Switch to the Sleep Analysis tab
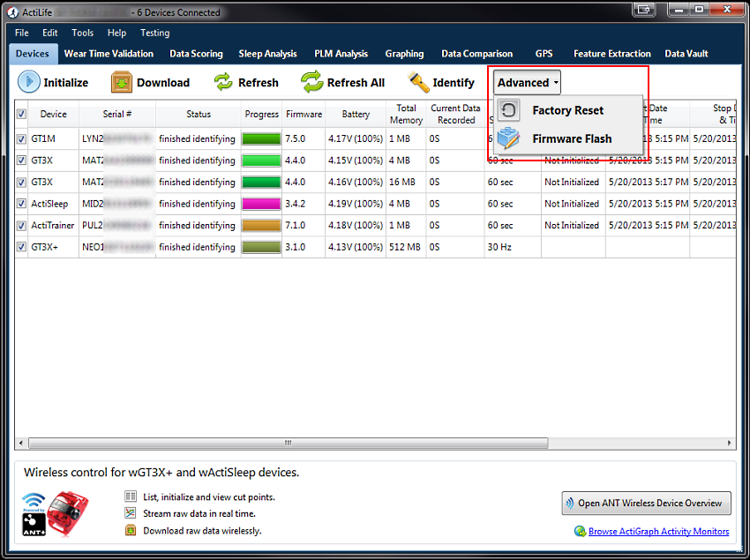Image resolution: width=750 pixels, height=560 pixels. [267, 54]
